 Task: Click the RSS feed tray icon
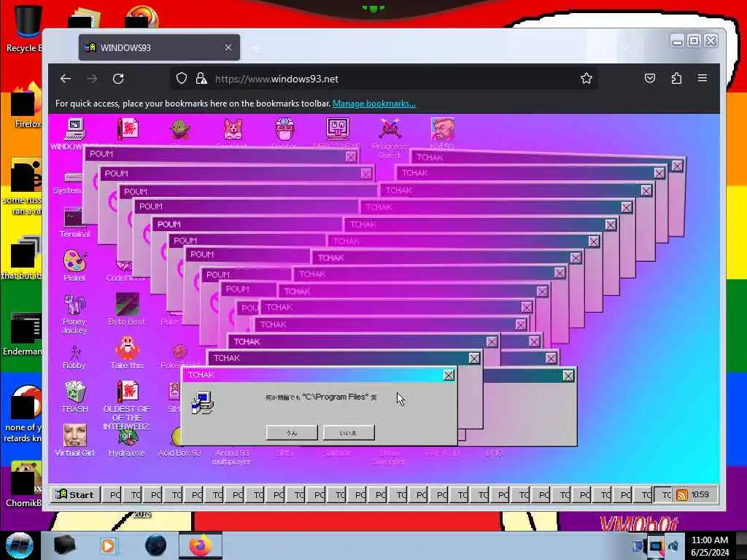point(682,495)
